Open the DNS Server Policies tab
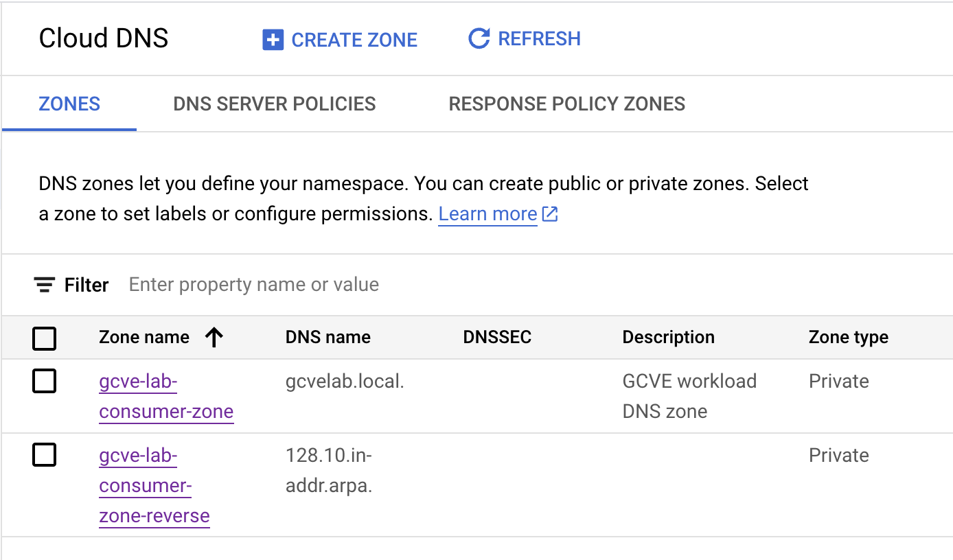The width and height of the screenshot is (953, 560). (x=275, y=104)
